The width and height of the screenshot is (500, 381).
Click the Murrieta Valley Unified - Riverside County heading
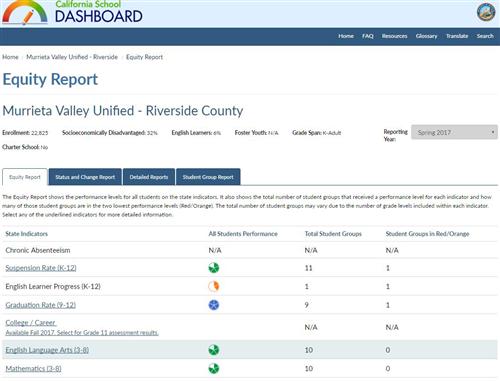click(x=123, y=111)
